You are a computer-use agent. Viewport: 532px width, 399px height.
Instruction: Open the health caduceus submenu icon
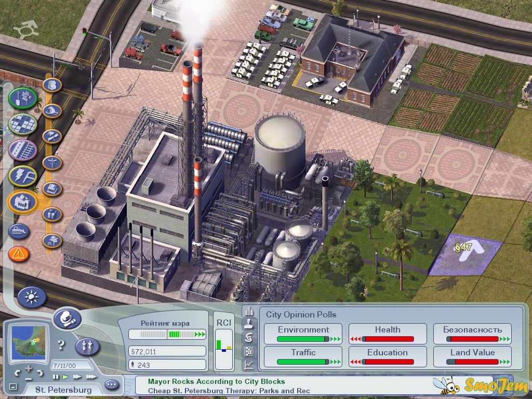52,163
